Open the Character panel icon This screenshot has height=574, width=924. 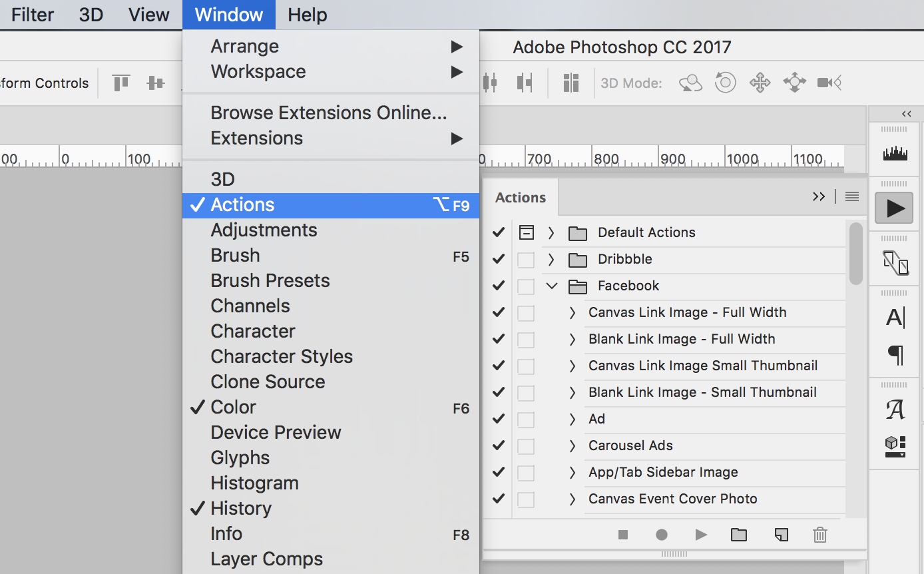click(894, 318)
